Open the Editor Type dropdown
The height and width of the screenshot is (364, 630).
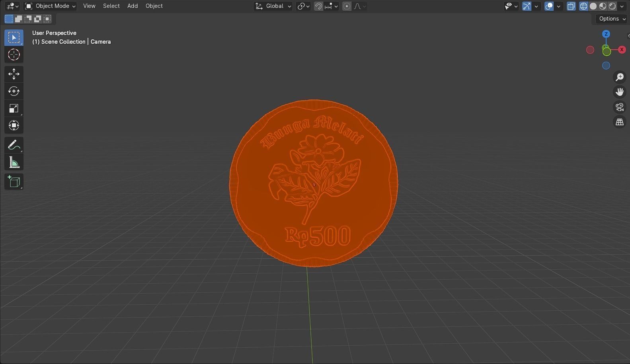tap(12, 6)
